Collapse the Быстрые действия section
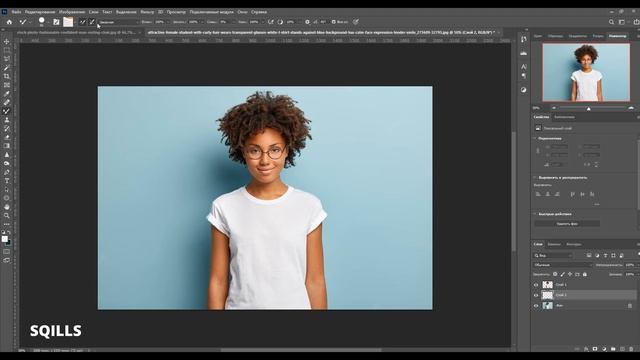The height and width of the screenshot is (360, 640). [535, 214]
